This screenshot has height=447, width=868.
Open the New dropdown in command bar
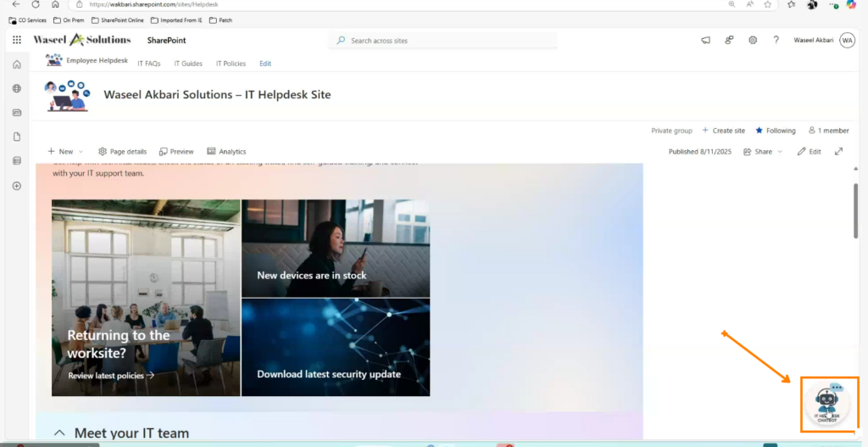(x=65, y=151)
